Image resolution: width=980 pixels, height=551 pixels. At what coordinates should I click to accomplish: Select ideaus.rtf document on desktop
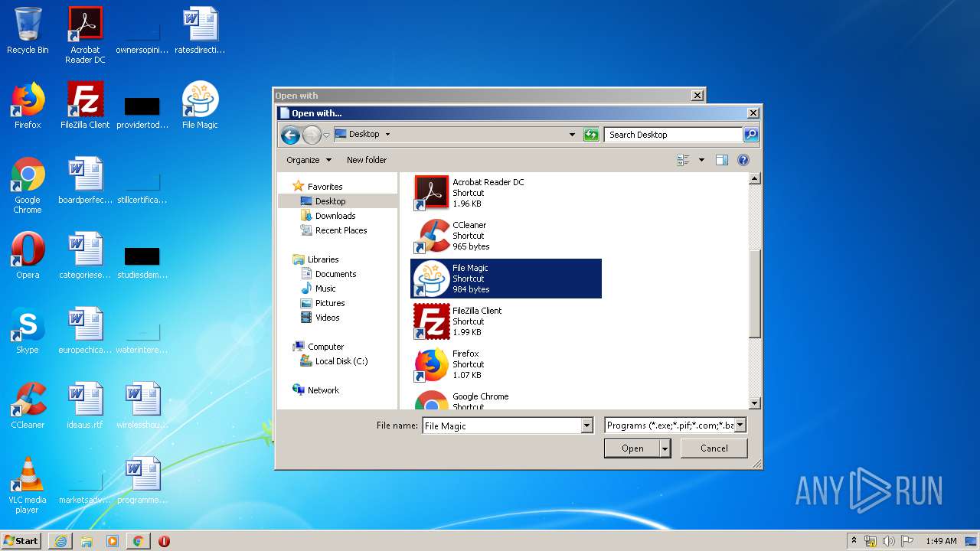(85, 406)
